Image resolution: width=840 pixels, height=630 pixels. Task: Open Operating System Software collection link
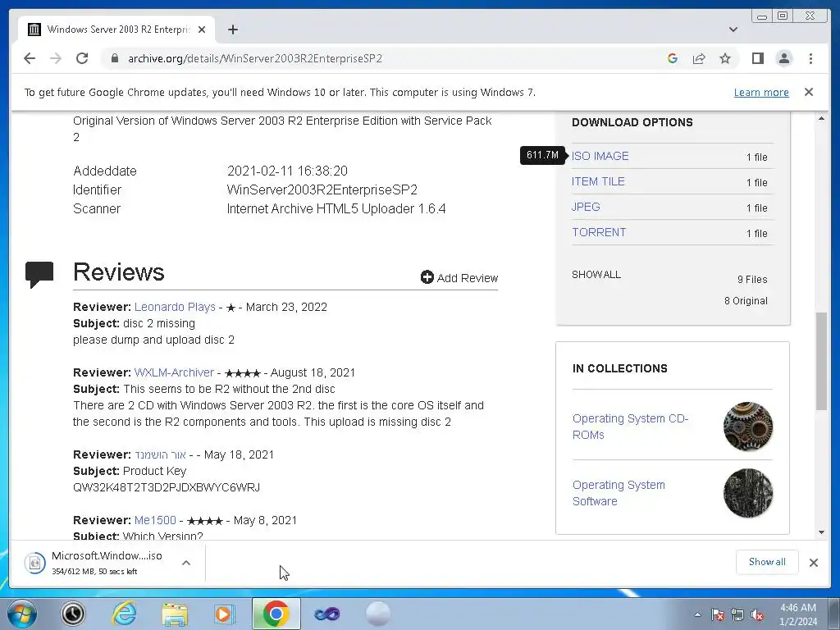tap(619, 493)
